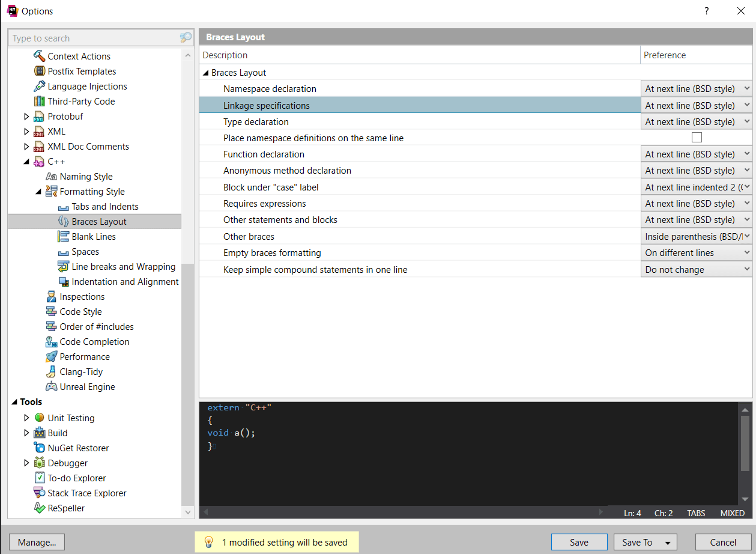Open Block under "case" label dropdown

(x=697, y=187)
